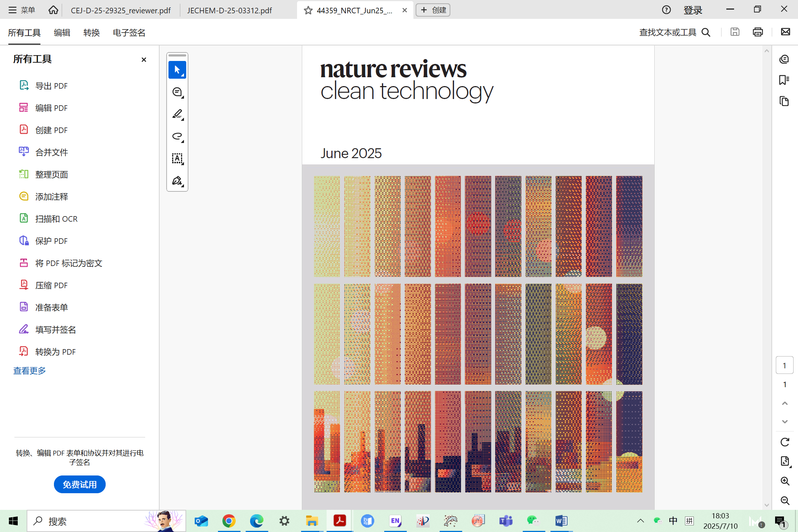Close the 所有工具 side panel
This screenshot has height=532, width=798.
pyautogui.click(x=144, y=59)
